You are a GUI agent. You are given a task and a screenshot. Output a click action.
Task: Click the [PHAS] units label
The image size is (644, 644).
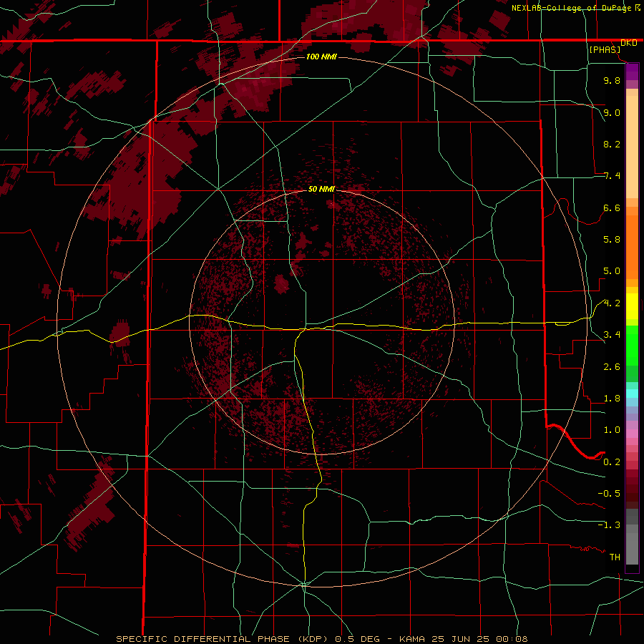(x=605, y=50)
